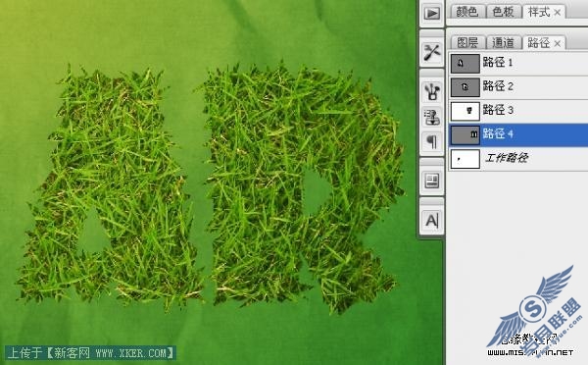Select the 样式 tab
This screenshot has height=365, width=588.
pyautogui.click(x=539, y=12)
